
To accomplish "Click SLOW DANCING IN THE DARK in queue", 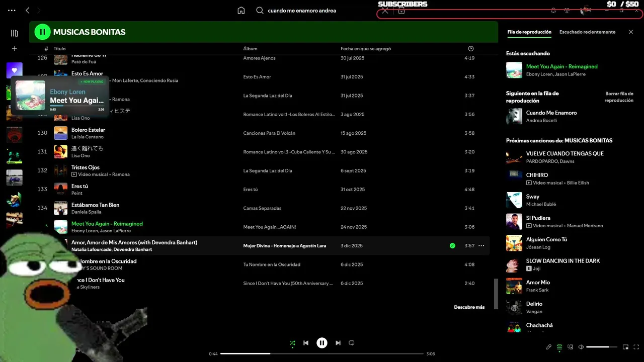I will coord(563,261).
